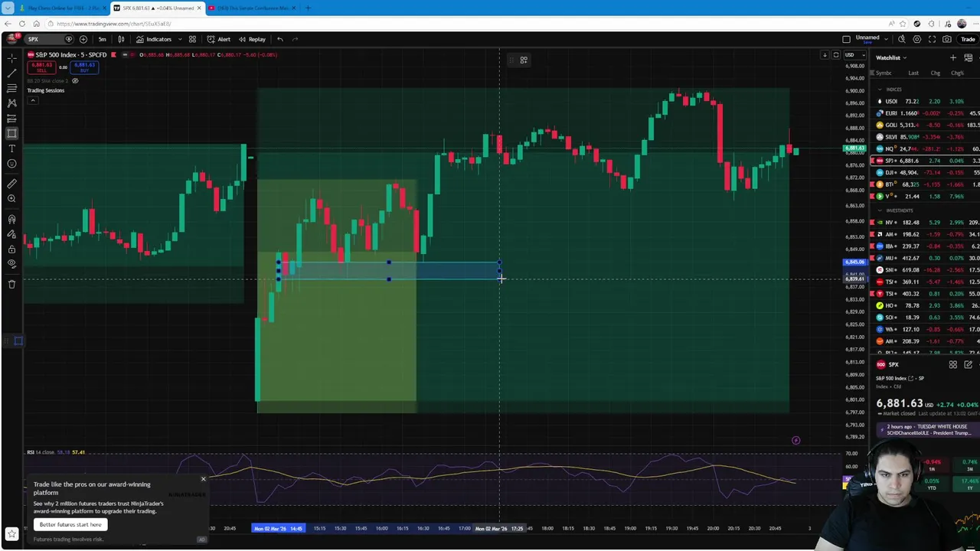Start bar Replay mode
This screenshot has width=980, height=551.
point(252,39)
